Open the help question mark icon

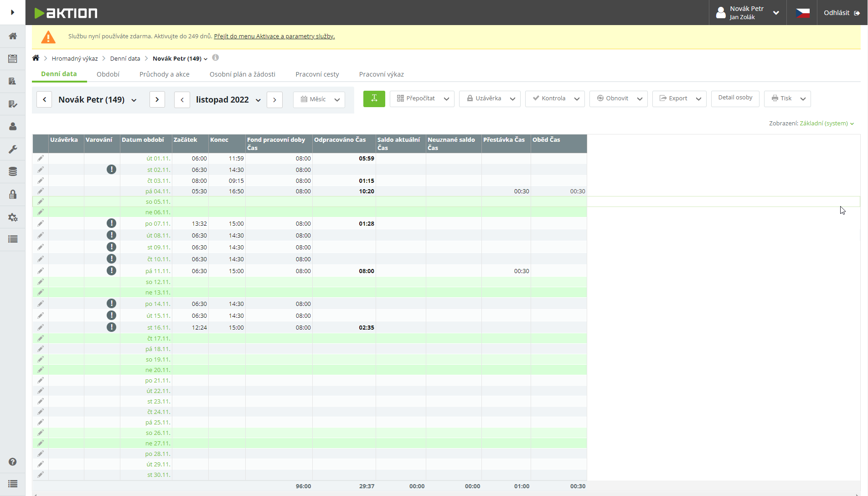coord(13,462)
